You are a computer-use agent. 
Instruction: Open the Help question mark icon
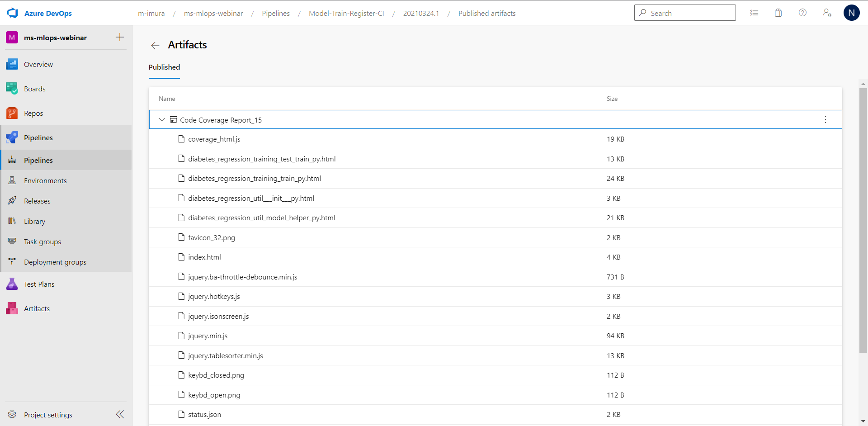click(802, 13)
